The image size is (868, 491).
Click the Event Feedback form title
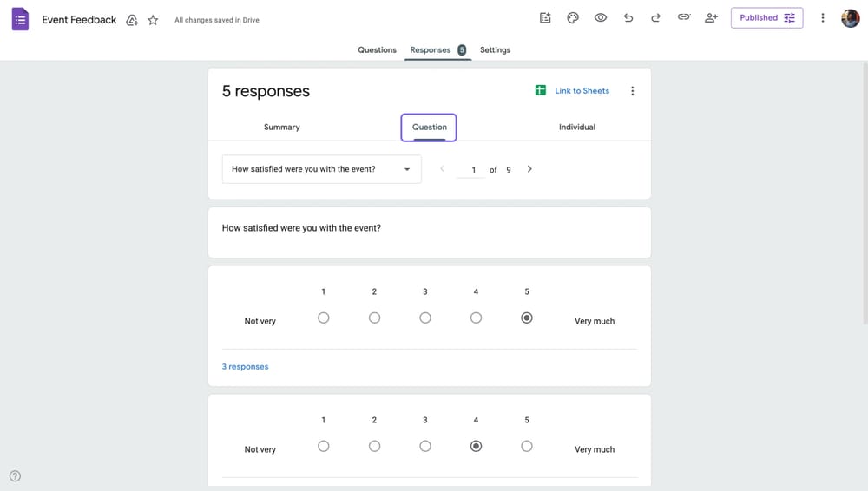point(79,20)
